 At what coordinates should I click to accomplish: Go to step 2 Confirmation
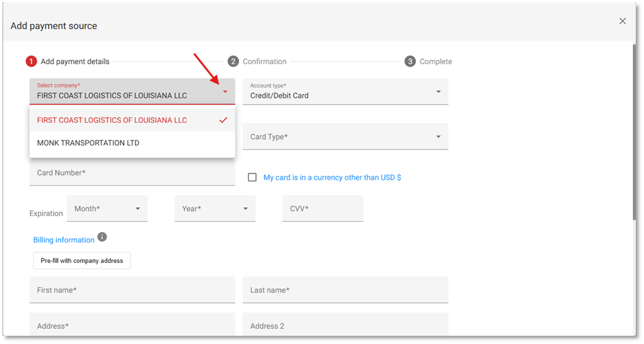pos(257,61)
